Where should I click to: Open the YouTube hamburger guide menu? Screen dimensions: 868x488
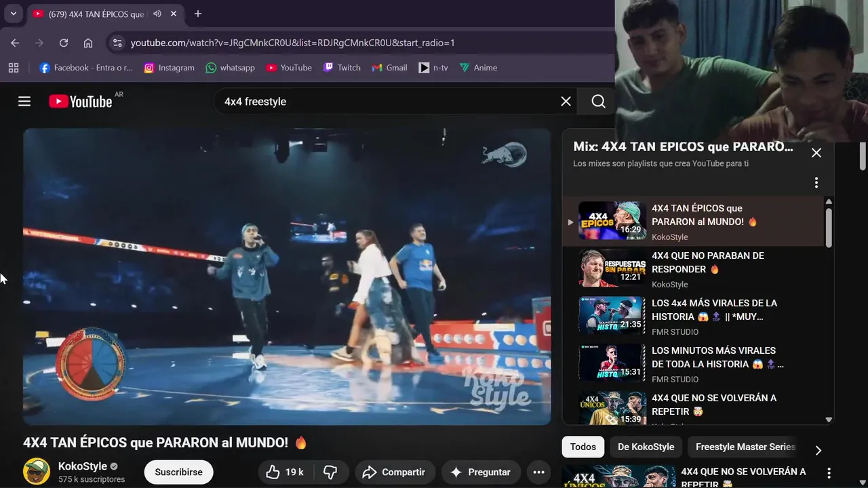[x=24, y=101]
